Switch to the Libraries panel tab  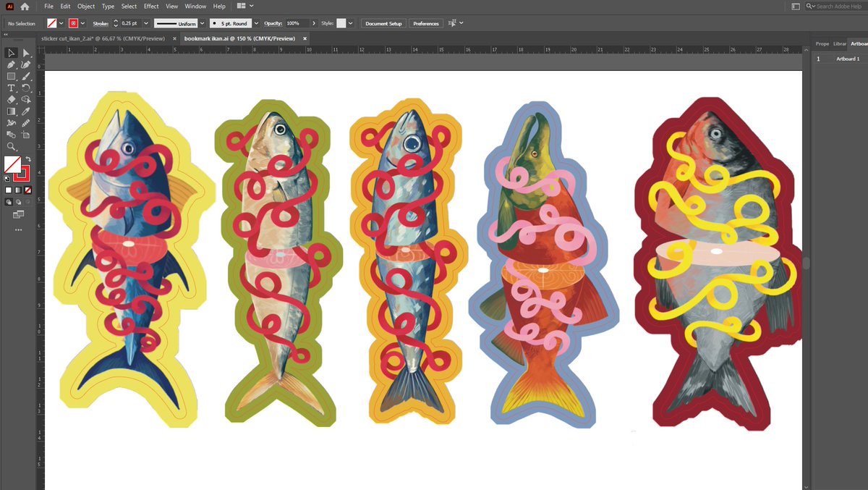(839, 43)
